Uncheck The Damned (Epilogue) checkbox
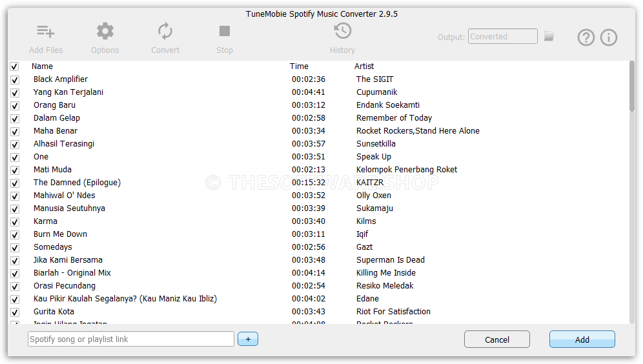The height and width of the screenshot is (364, 643). 15,183
